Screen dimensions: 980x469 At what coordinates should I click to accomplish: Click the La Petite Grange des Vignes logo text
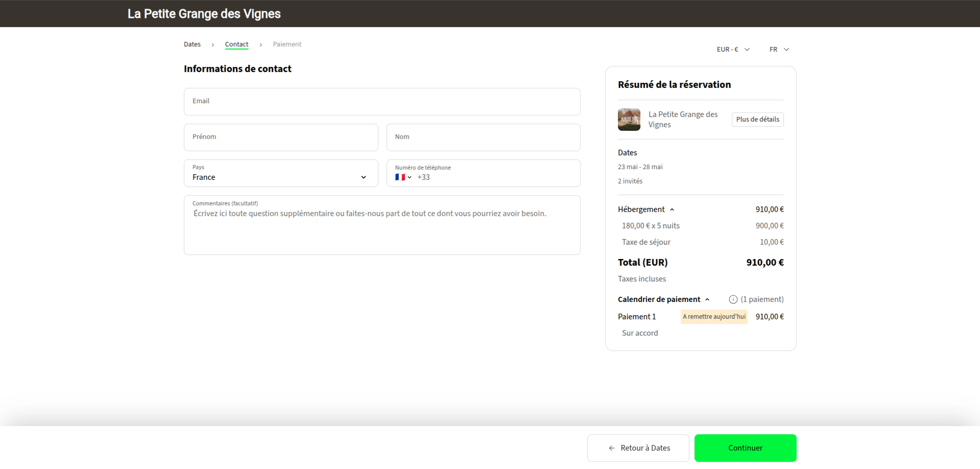(x=204, y=14)
